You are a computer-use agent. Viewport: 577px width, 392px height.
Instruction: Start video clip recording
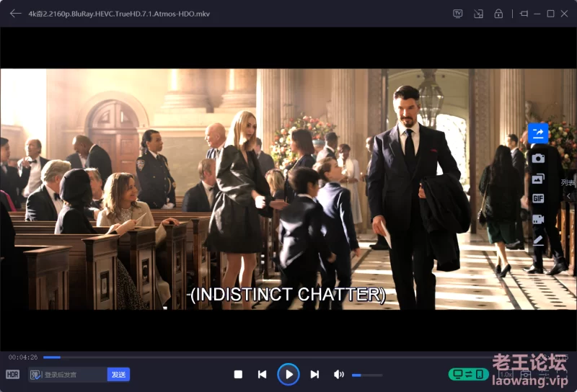538,219
